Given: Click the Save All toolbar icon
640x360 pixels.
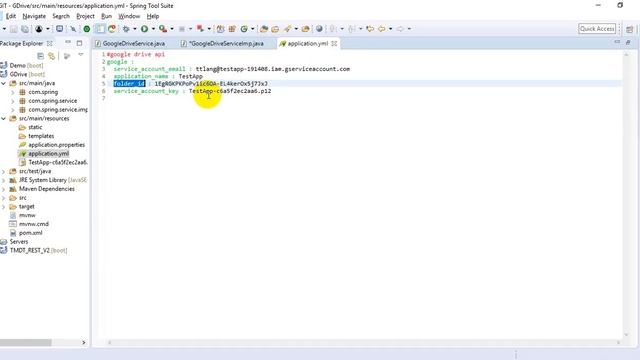Looking at the screenshot, I should pos(25,29).
